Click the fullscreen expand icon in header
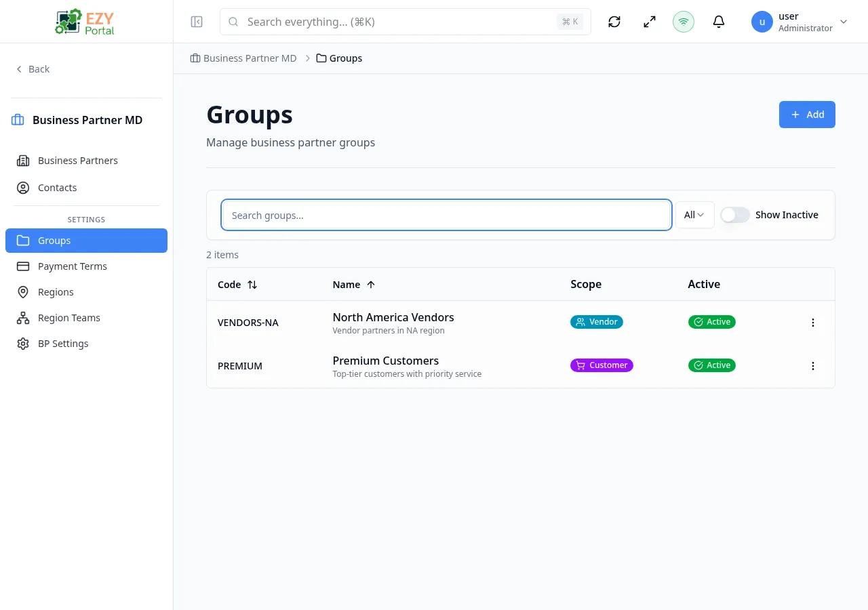This screenshot has height=610, width=868. pyautogui.click(x=649, y=21)
